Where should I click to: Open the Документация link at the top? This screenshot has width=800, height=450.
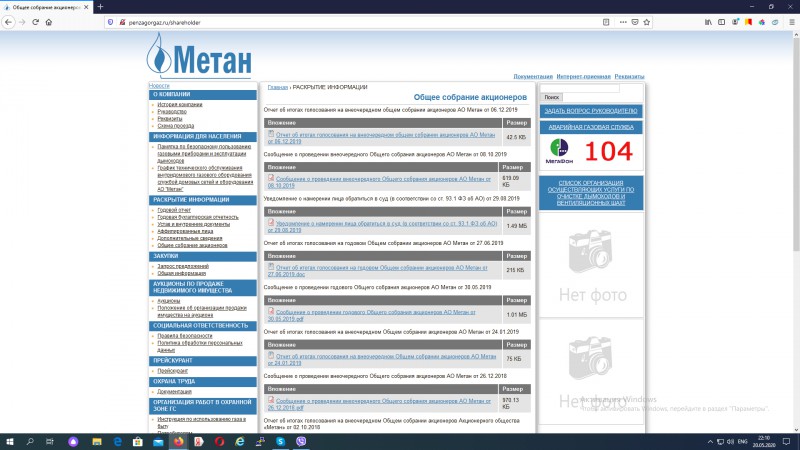point(533,77)
